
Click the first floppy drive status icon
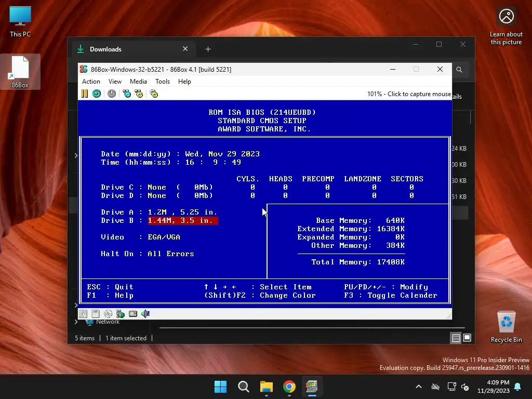[x=83, y=314]
